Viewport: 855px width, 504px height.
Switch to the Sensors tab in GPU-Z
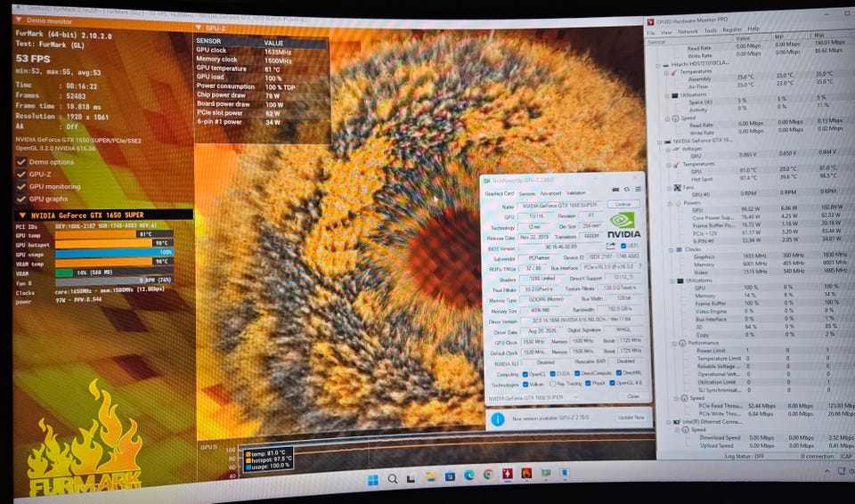click(526, 193)
